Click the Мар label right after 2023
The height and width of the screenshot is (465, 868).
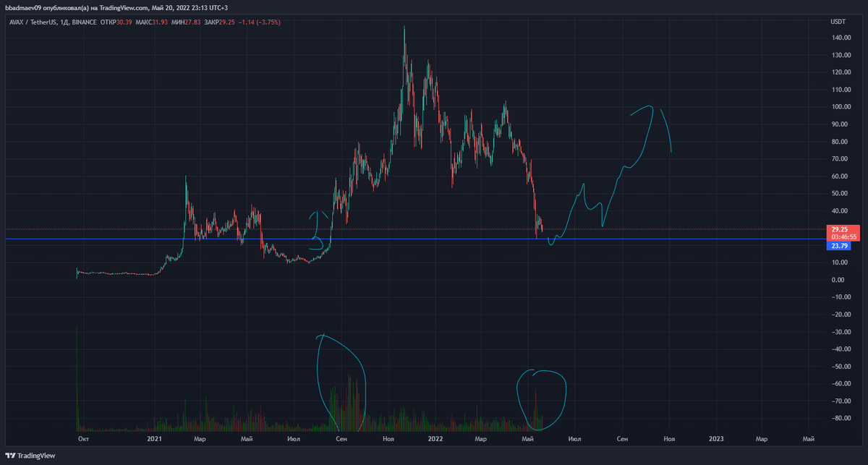coord(761,439)
